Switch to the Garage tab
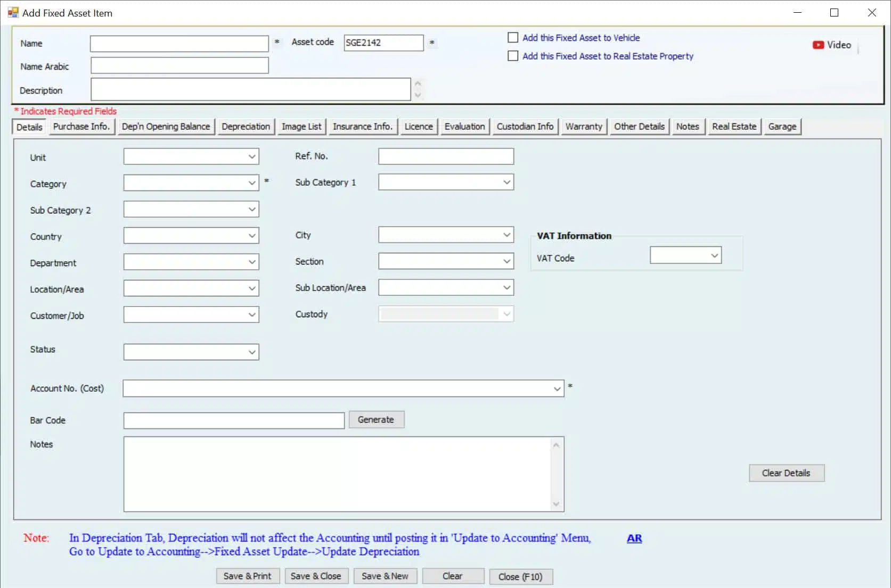891x588 pixels. tap(782, 127)
